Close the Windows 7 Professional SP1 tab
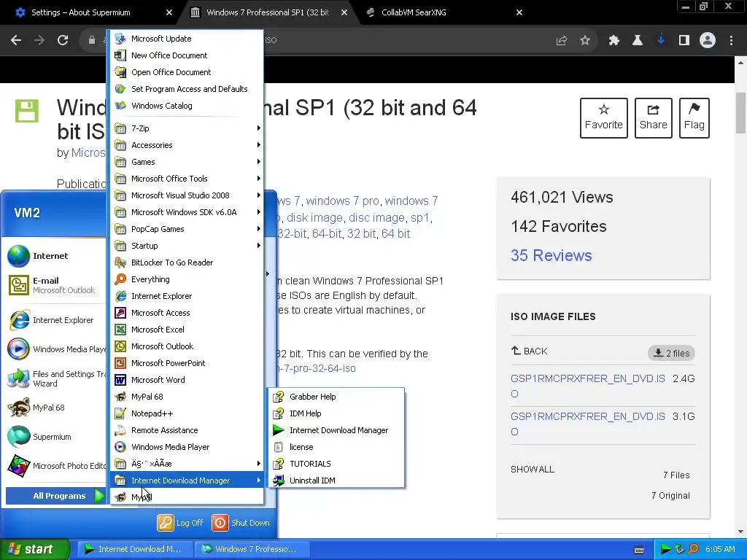747x560 pixels. click(x=344, y=12)
